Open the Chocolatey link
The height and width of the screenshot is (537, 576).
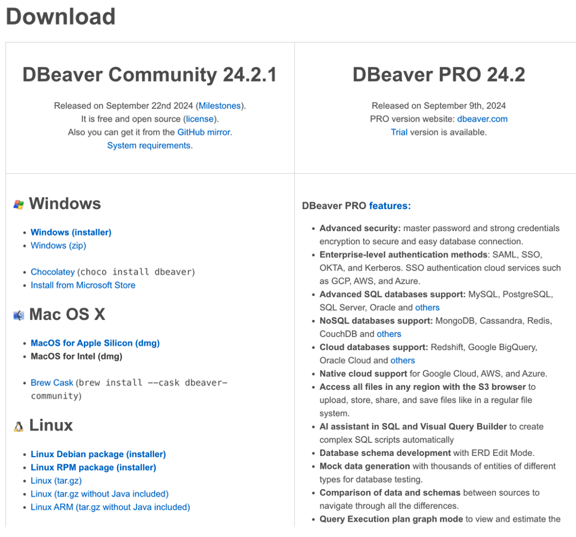click(x=53, y=272)
